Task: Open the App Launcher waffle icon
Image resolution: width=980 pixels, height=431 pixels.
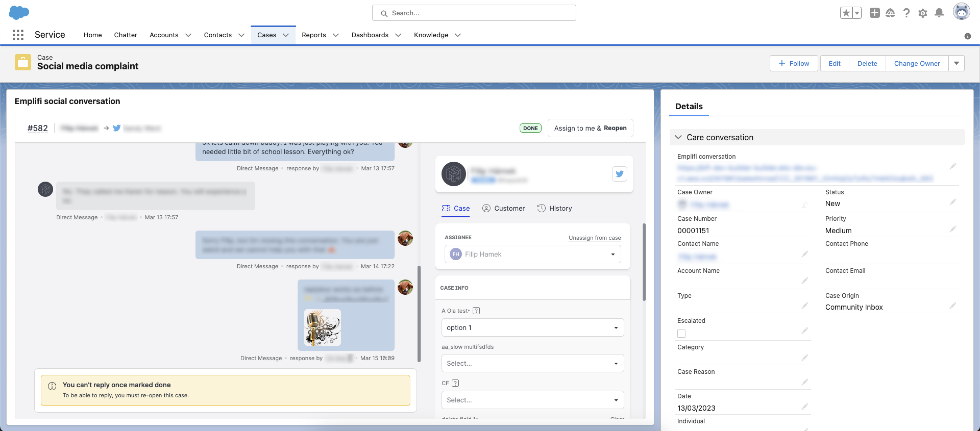Action: tap(18, 35)
